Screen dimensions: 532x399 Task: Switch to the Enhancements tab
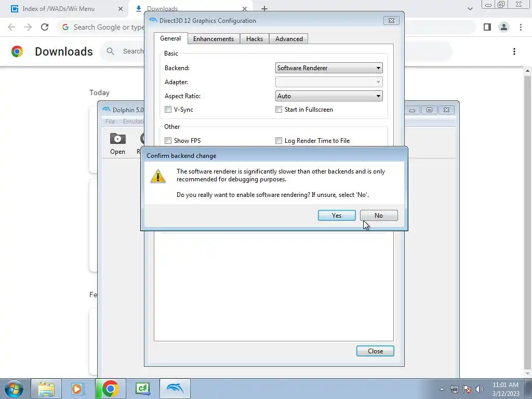214,38
